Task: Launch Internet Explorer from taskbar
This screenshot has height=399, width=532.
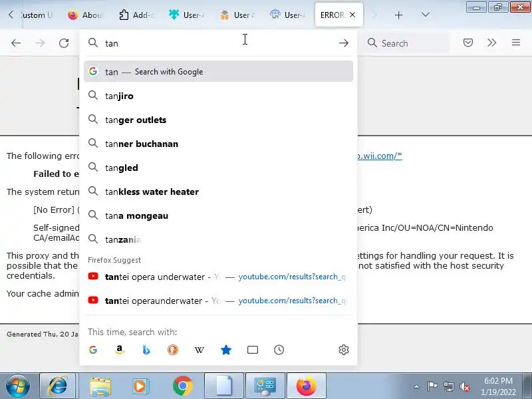Action: coord(58,386)
